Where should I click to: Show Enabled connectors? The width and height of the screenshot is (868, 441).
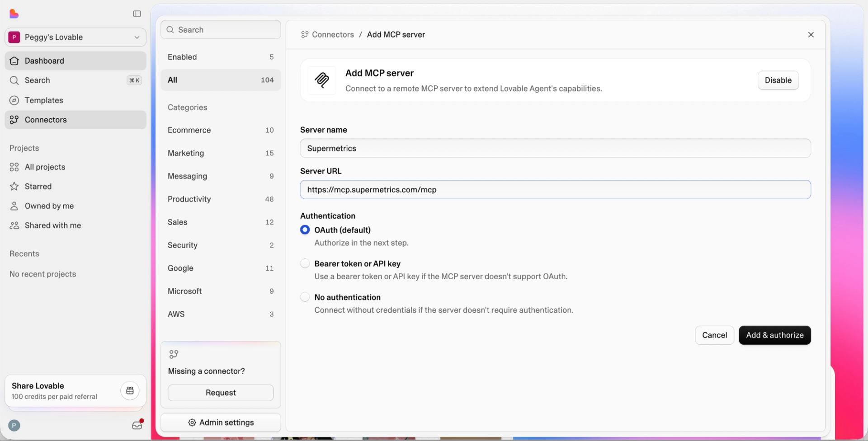point(221,57)
